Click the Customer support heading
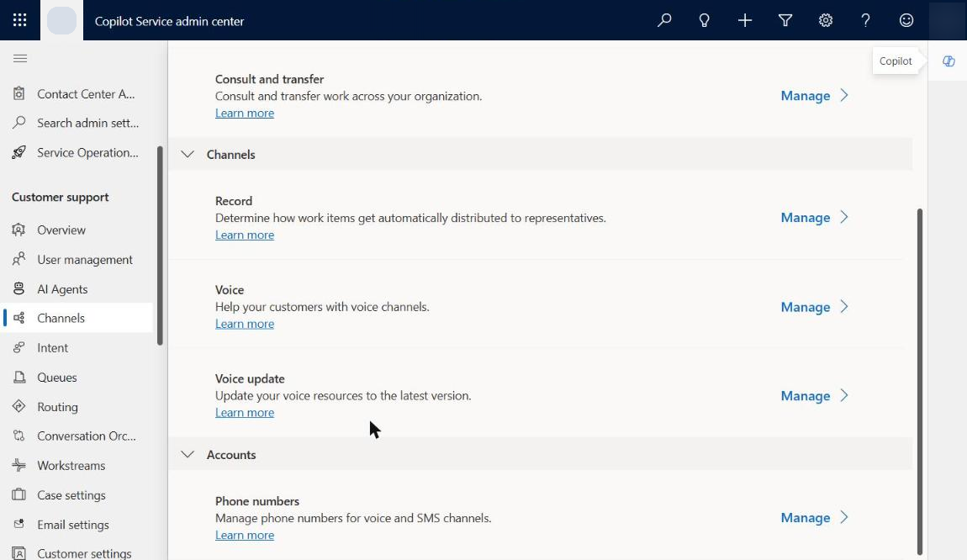This screenshot has height=560, width=967. (60, 197)
